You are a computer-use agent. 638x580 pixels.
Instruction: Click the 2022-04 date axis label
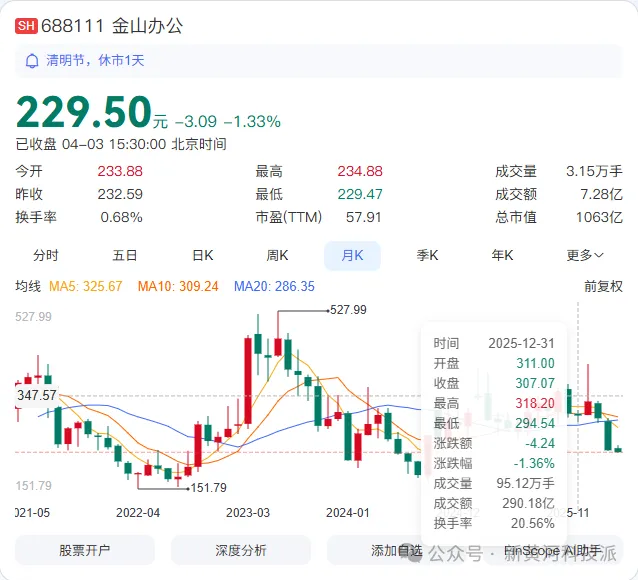tap(138, 513)
